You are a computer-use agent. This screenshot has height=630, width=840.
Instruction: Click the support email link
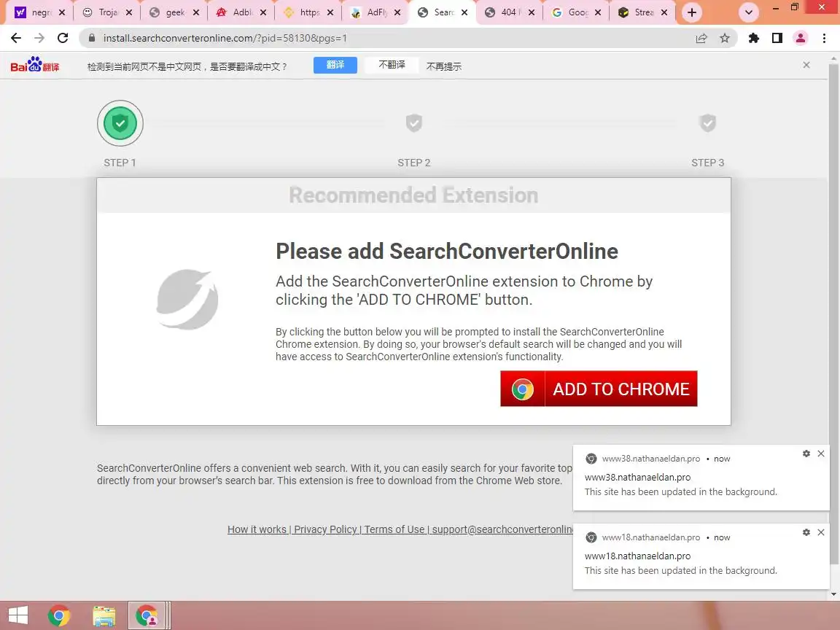pos(502,529)
